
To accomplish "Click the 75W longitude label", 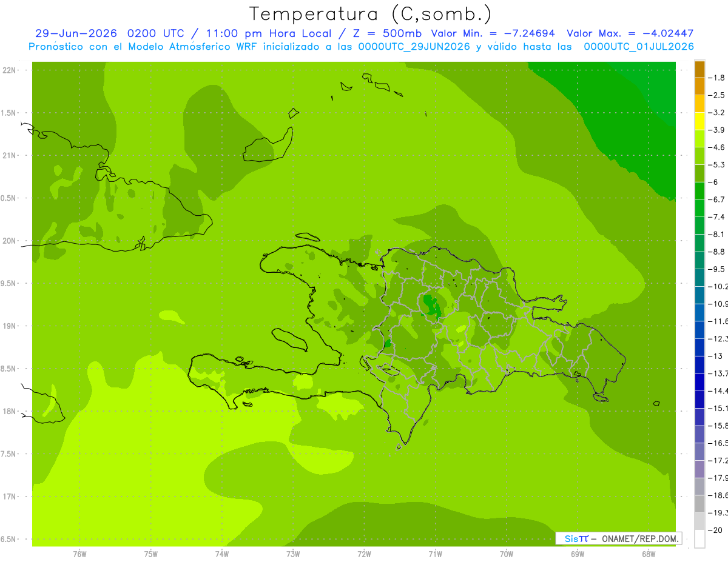I will [150, 554].
